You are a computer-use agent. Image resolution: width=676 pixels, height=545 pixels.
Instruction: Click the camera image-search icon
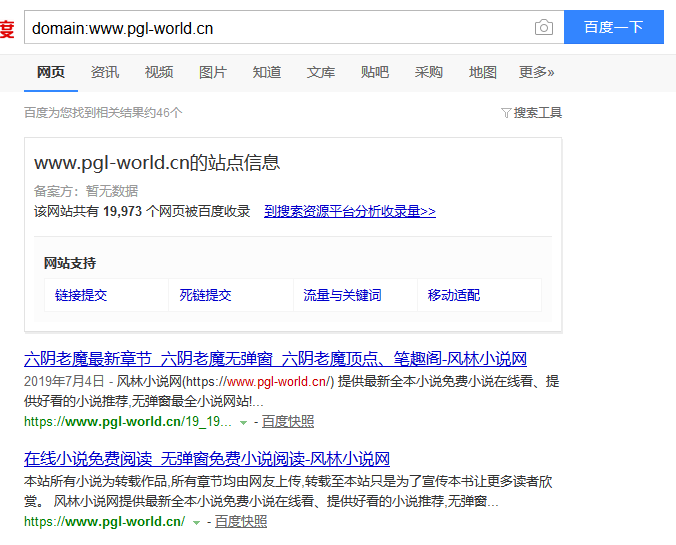(x=544, y=28)
